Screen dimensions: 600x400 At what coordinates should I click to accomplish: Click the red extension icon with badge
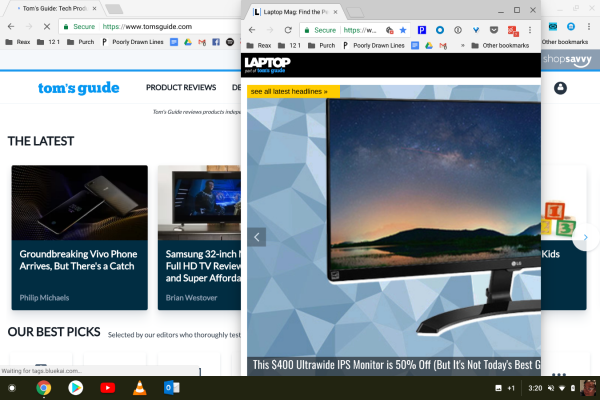pos(513,31)
